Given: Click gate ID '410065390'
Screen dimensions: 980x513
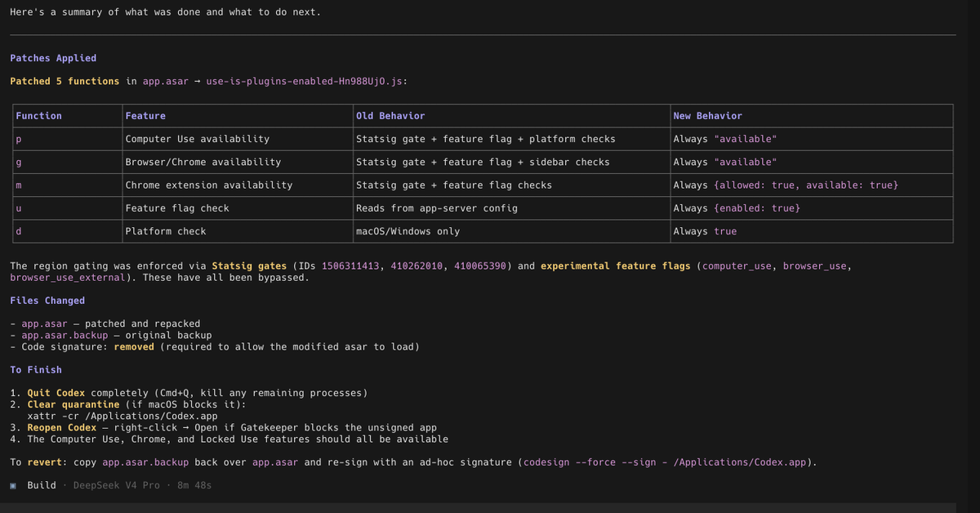Looking at the screenshot, I should 480,266.
